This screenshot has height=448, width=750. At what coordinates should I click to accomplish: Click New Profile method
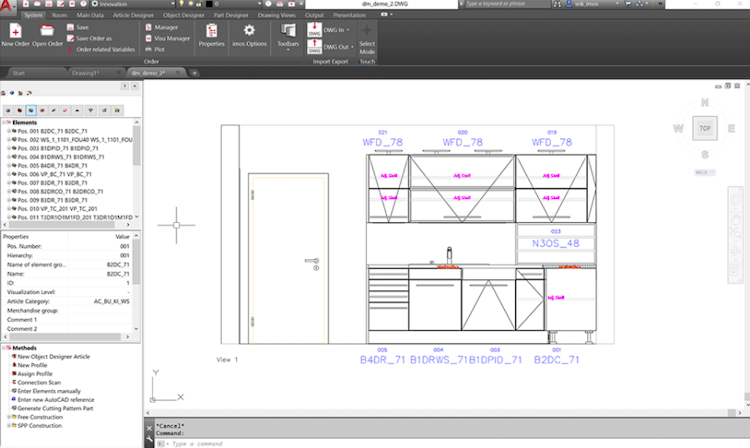pyautogui.click(x=32, y=365)
